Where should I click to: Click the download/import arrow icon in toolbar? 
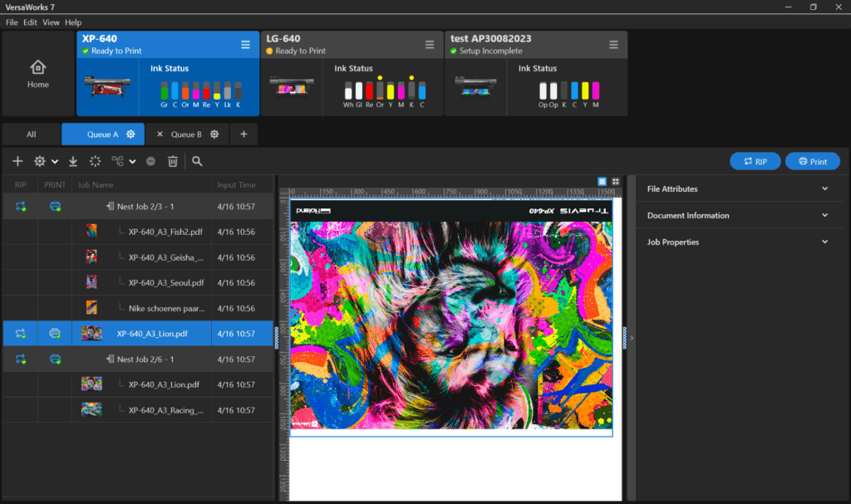pyautogui.click(x=73, y=161)
